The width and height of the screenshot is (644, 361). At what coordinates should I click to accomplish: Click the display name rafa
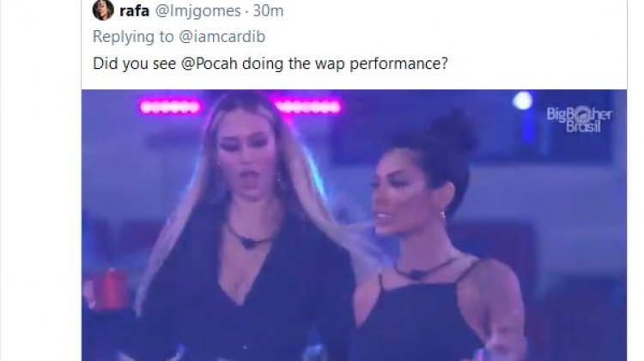(x=134, y=11)
